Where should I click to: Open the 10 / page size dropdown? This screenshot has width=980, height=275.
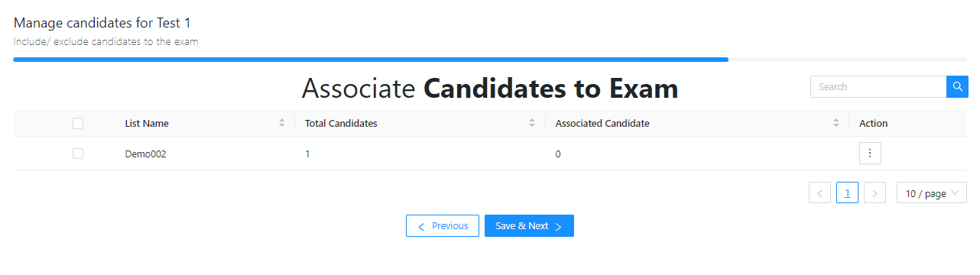[x=932, y=192]
